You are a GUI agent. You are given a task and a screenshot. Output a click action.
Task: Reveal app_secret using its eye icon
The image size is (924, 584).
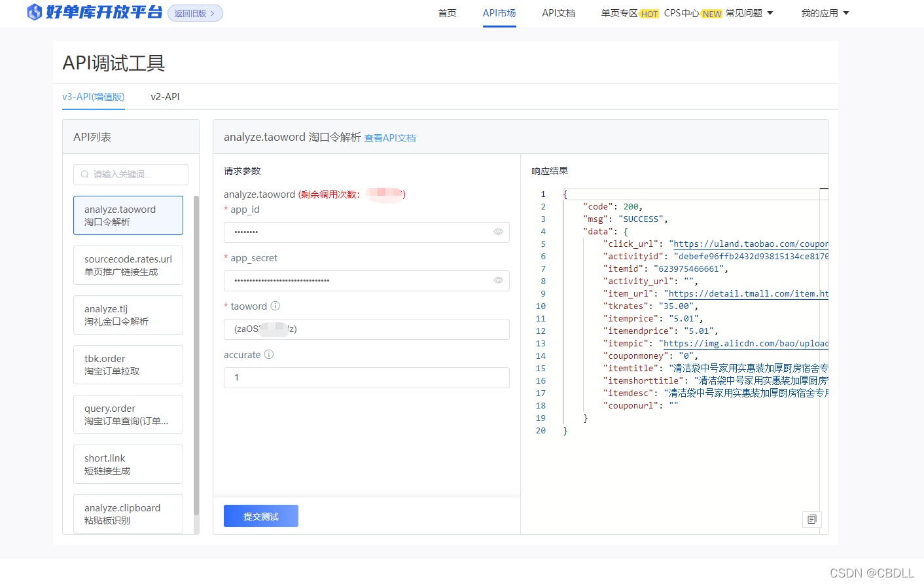[x=498, y=280]
